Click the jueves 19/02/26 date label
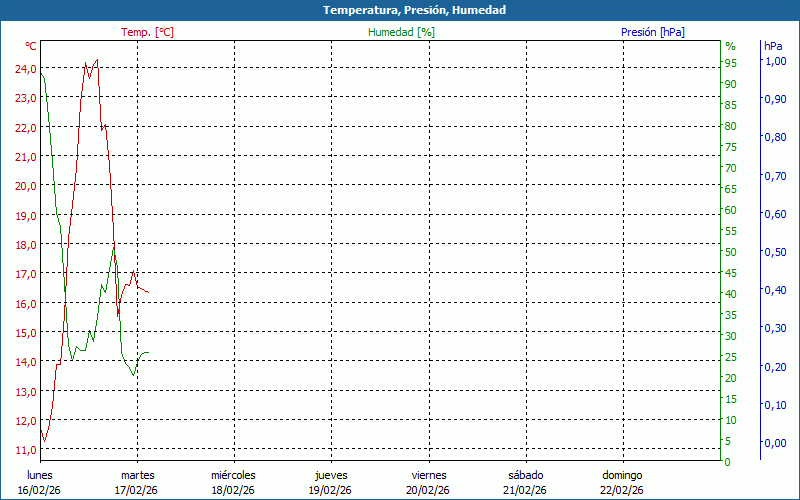 click(x=331, y=482)
